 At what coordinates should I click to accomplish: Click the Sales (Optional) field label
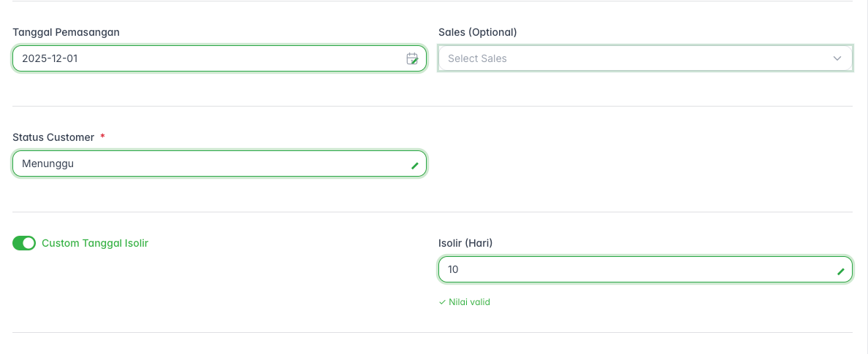click(478, 32)
